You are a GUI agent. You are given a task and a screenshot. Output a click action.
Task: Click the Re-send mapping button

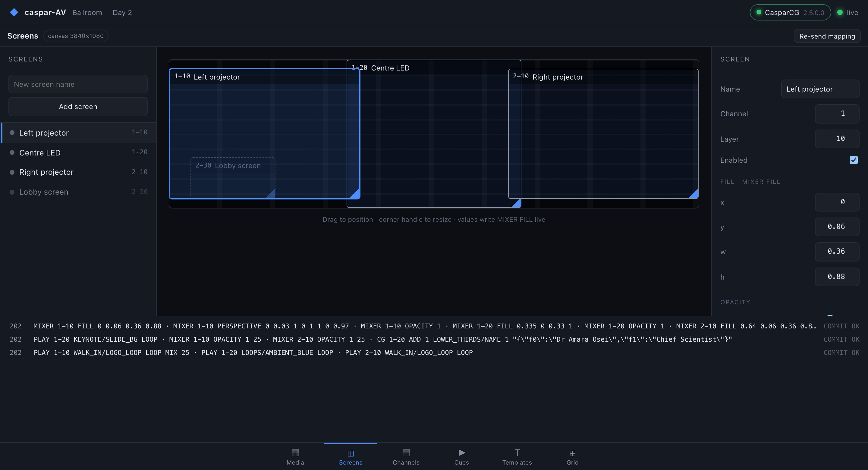[x=827, y=36]
